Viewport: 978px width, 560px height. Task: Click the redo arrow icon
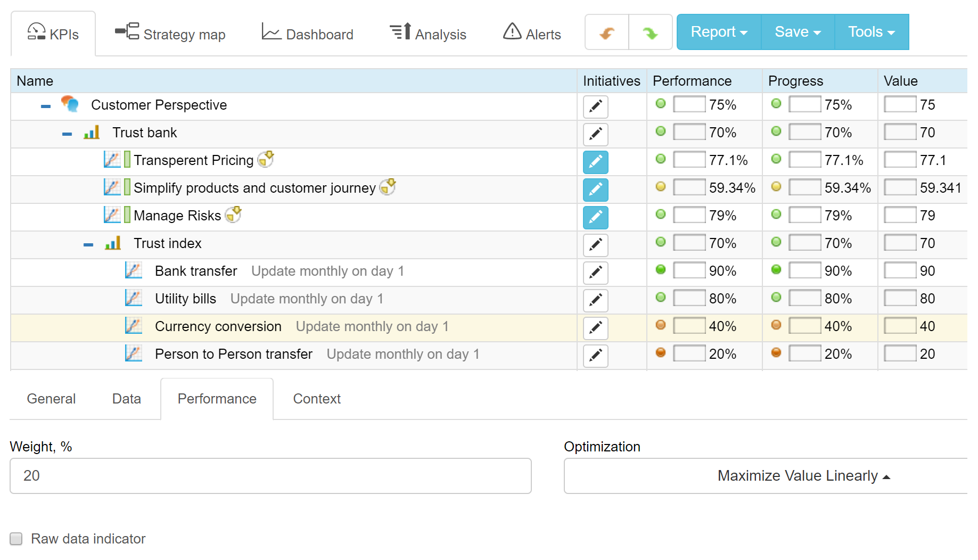click(x=651, y=32)
